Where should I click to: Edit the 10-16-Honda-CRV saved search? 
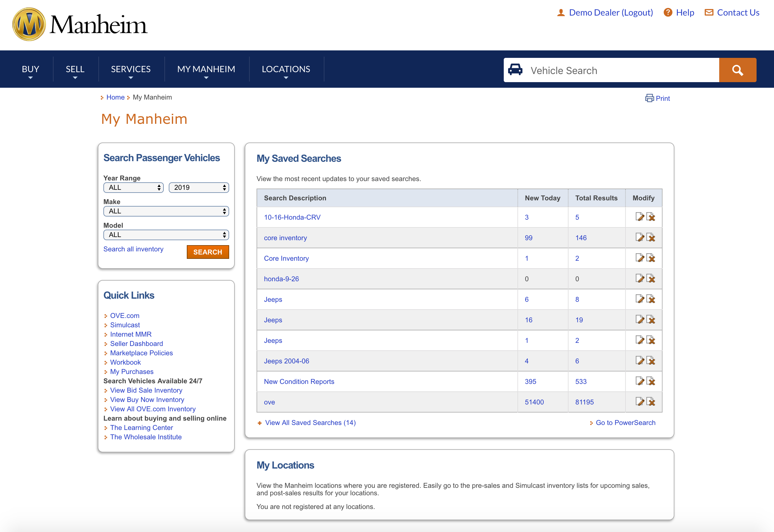639,217
